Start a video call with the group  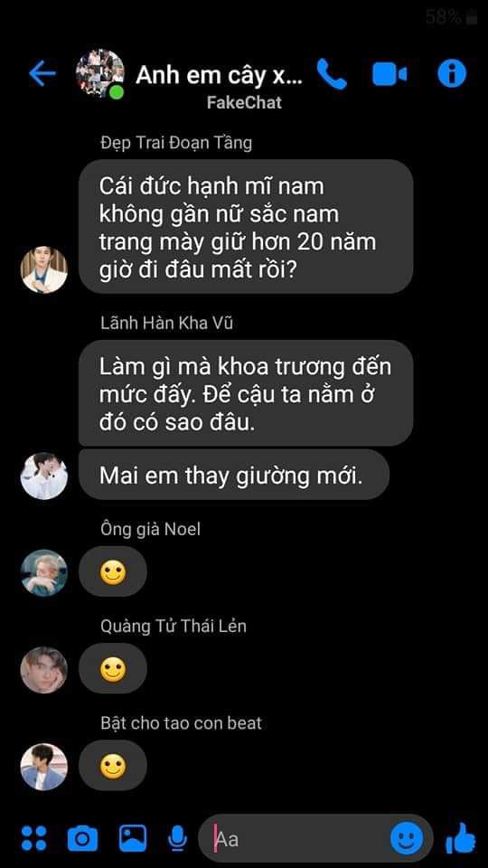click(x=389, y=74)
